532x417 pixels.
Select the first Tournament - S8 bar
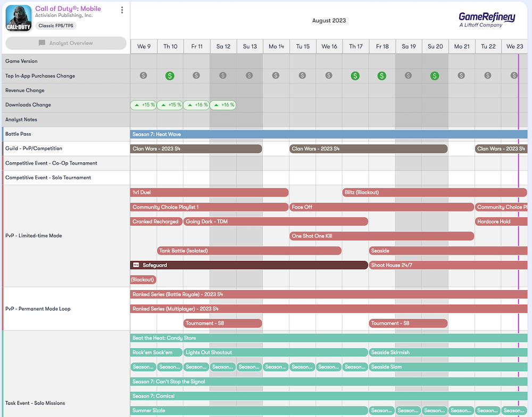222,324
